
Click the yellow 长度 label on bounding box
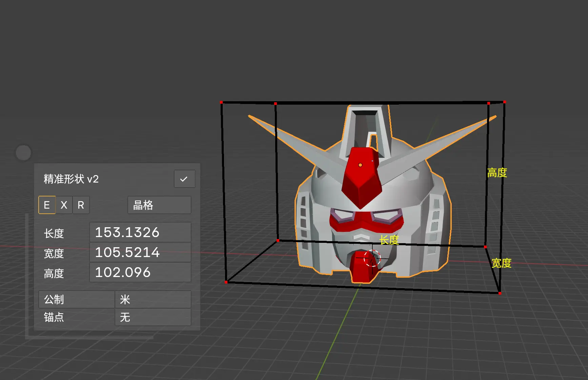(x=389, y=240)
